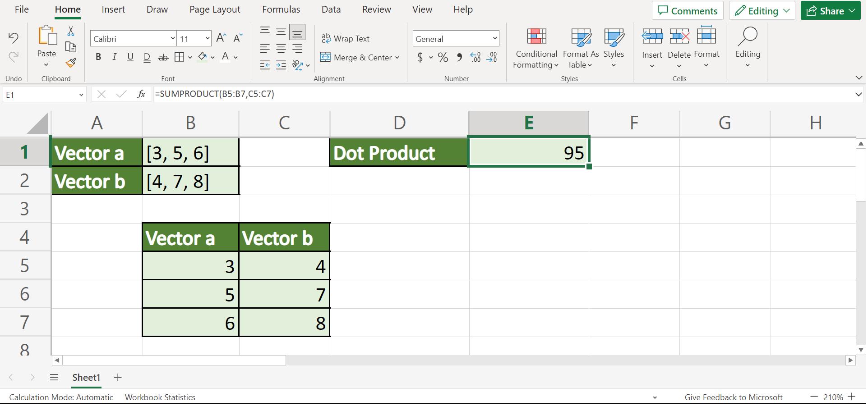Toggle Italic formatting
Screen dimensions: 868x406
click(115, 57)
